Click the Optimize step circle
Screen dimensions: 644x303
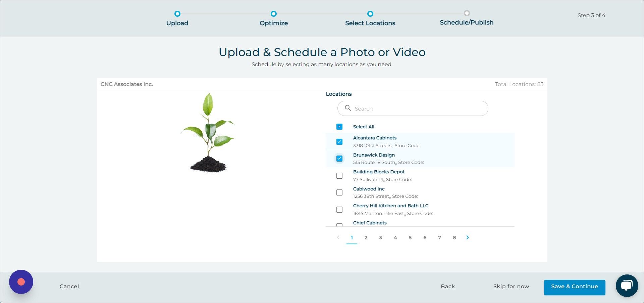(274, 14)
